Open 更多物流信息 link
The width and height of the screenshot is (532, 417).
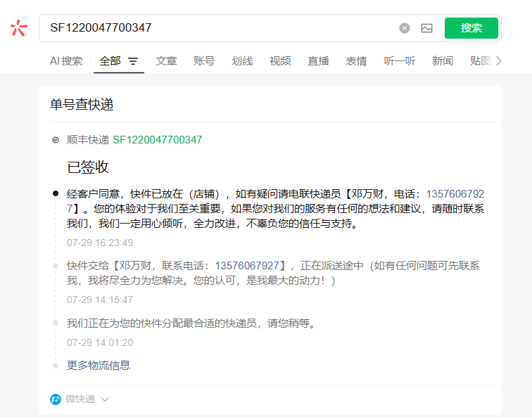(99, 366)
